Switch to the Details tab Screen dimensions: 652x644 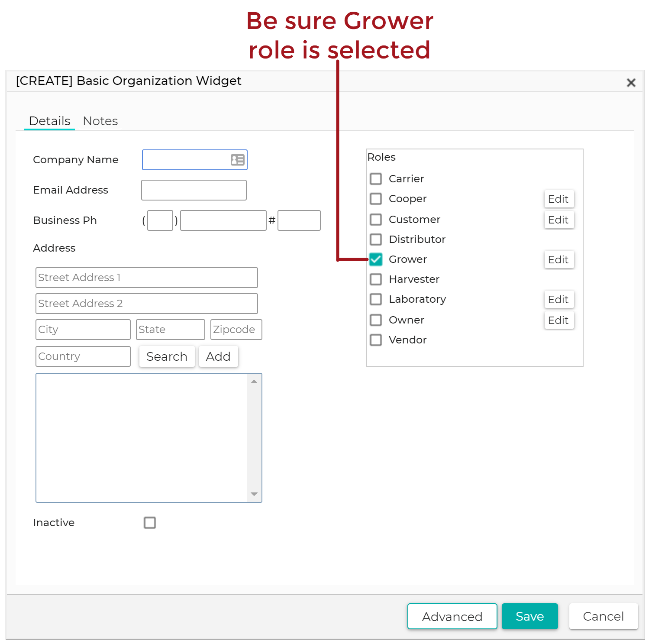49,121
